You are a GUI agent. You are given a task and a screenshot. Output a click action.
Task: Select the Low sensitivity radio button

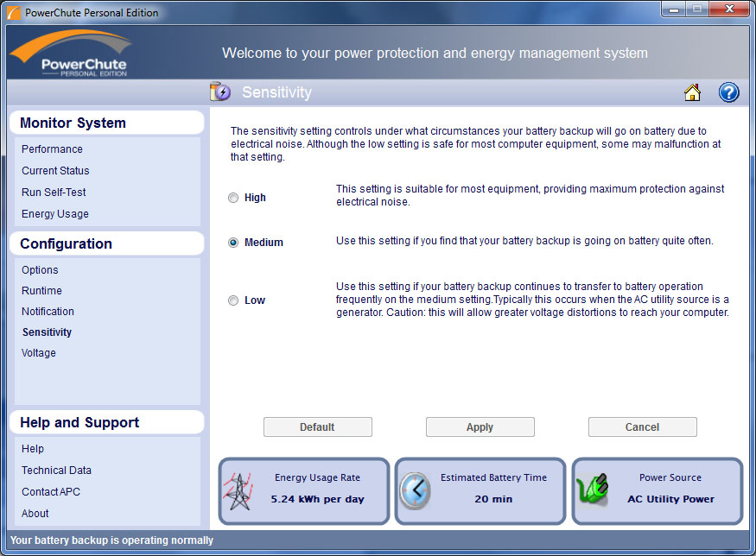click(233, 300)
